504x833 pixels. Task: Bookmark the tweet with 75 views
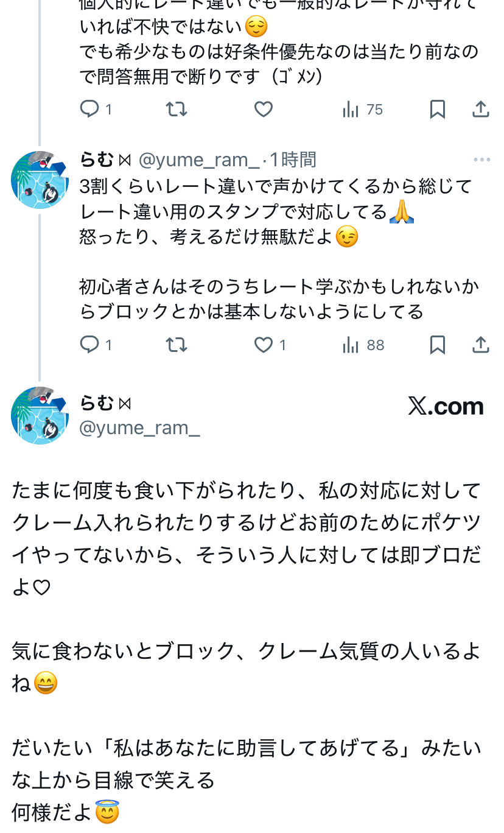[x=437, y=110]
